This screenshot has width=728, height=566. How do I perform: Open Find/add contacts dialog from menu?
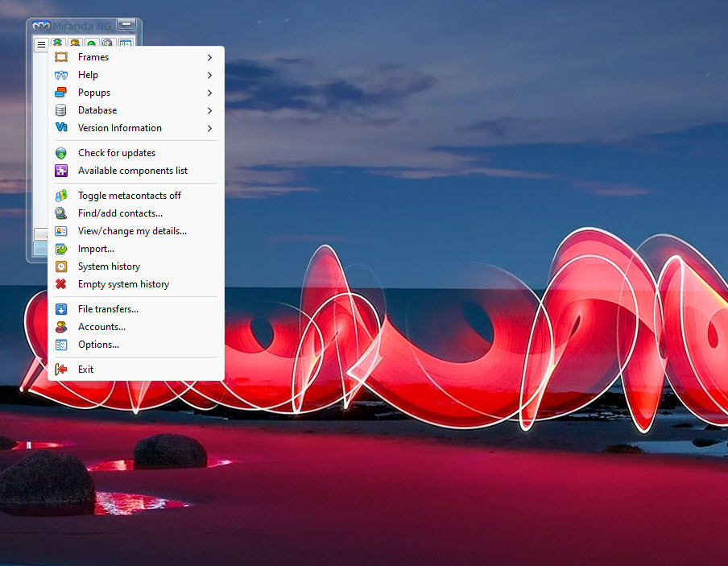click(136, 213)
